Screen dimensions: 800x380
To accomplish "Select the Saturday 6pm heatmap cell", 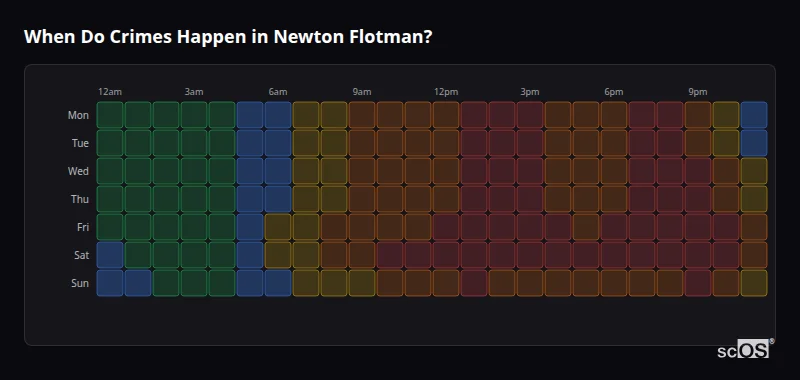I will (614, 255).
